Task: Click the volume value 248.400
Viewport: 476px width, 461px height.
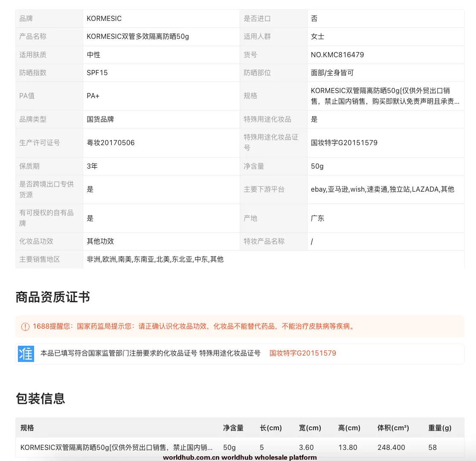Action: [391, 447]
